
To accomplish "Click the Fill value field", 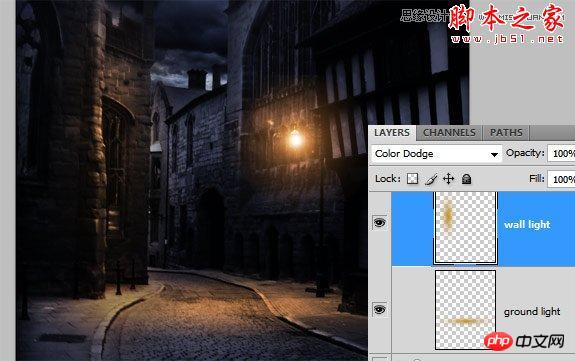I will [x=561, y=179].
